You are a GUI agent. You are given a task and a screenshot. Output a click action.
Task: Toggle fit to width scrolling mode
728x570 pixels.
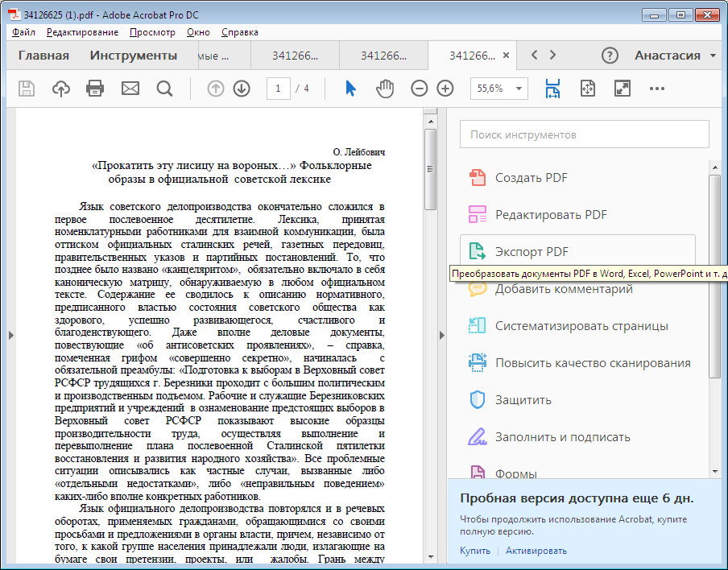pos(552,89)
